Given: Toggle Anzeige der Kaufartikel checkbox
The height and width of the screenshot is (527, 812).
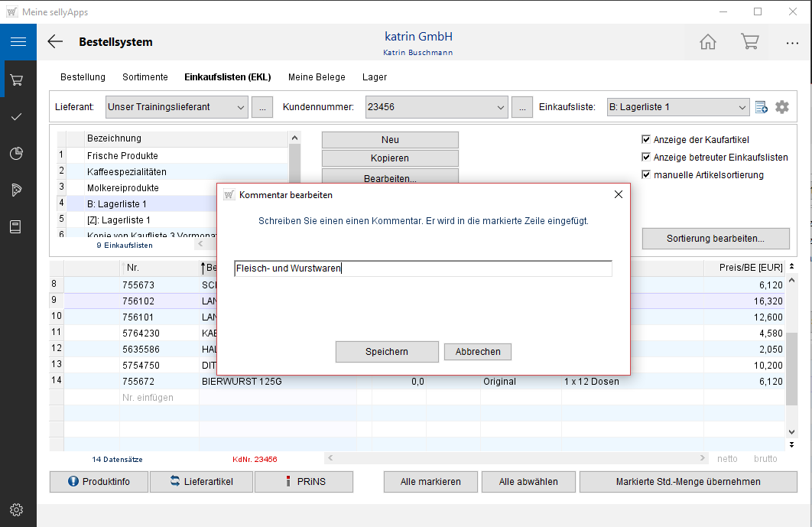Looking at the screenshot, I should [x=646, y=140].
